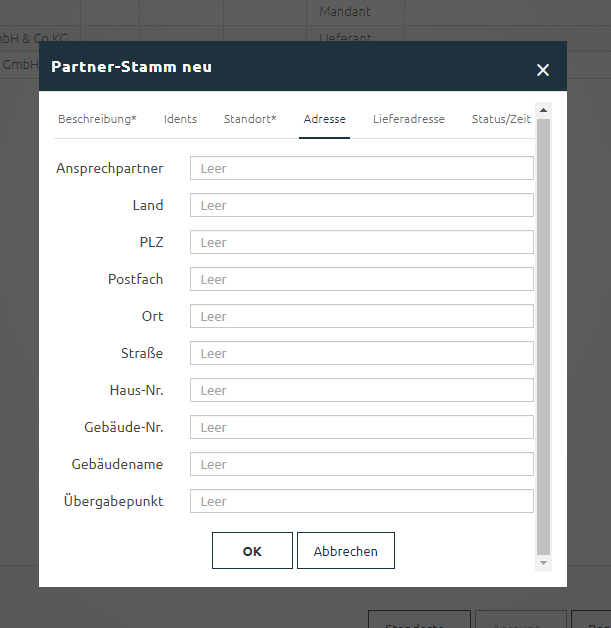Switch to the Beschreibung* tab
This screenshot has height=628, width=611.
coord(97,119)
